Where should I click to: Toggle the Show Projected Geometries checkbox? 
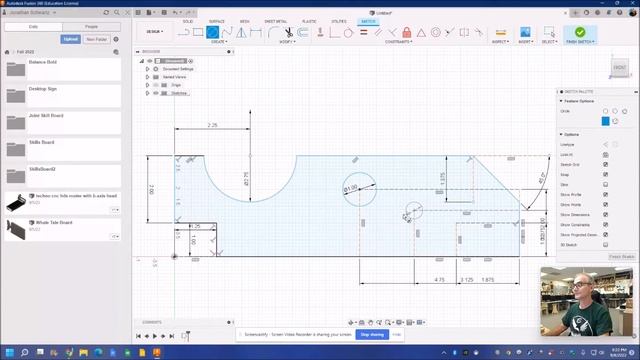tap(605, 235)
